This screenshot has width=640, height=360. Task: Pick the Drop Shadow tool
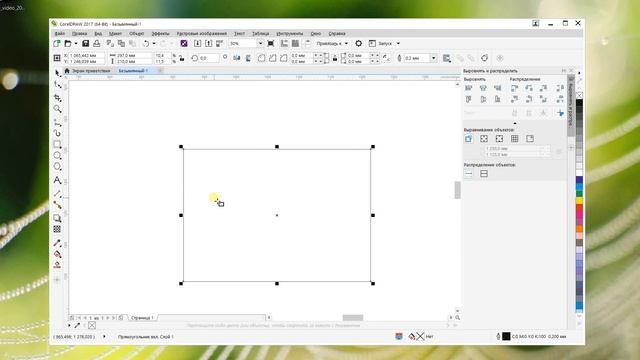point(58,218)
